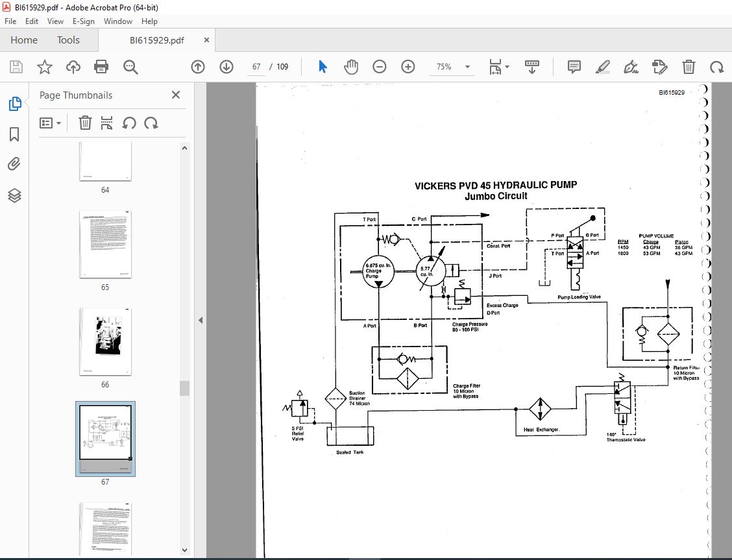Click the 'Sealed Tank' label in diagram

[x=350, y=452]
